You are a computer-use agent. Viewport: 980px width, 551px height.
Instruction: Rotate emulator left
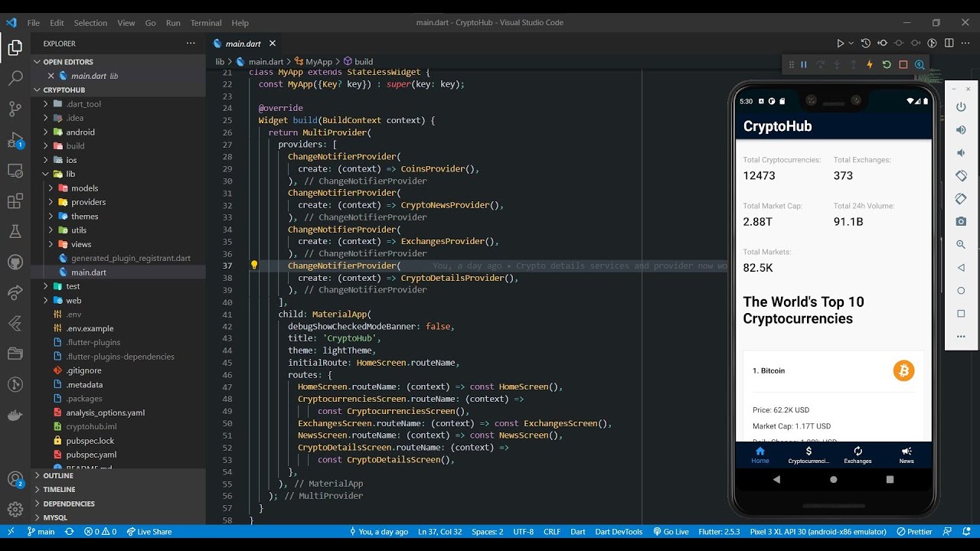(x=961, y=176)
